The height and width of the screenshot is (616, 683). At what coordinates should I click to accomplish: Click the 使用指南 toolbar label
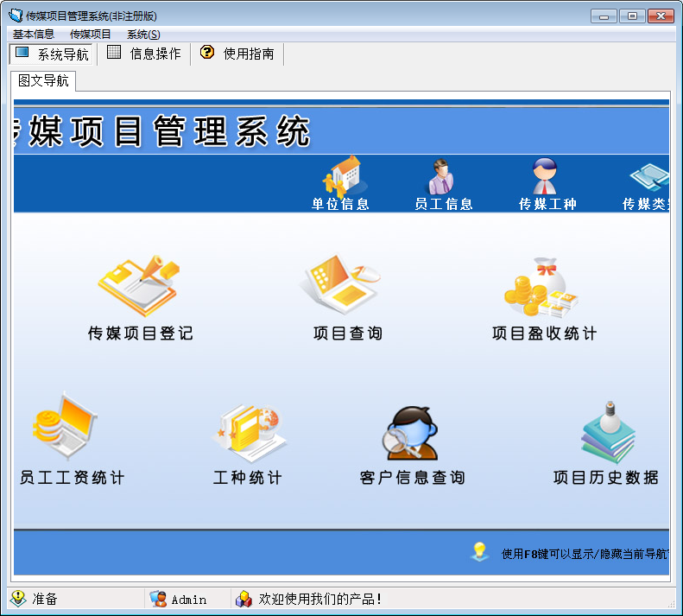[x=249, y=54]
